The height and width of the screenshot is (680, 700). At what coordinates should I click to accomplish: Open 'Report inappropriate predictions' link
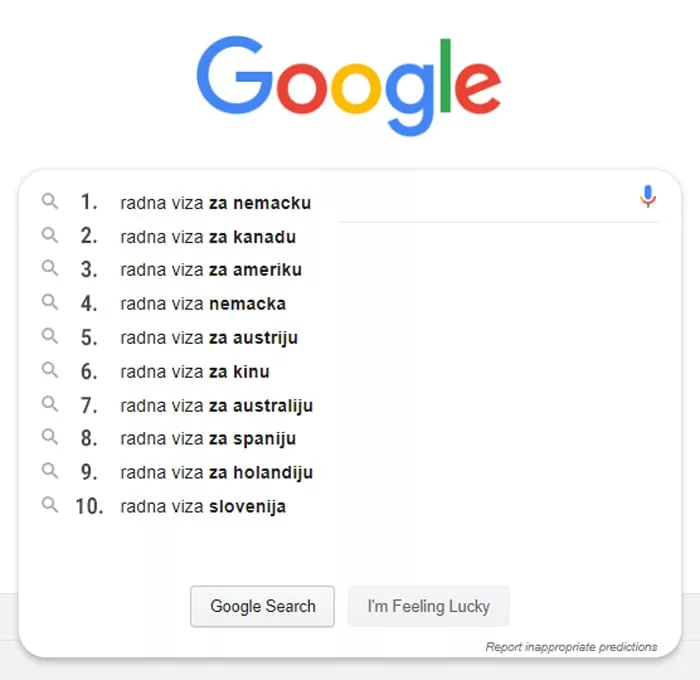571,647
